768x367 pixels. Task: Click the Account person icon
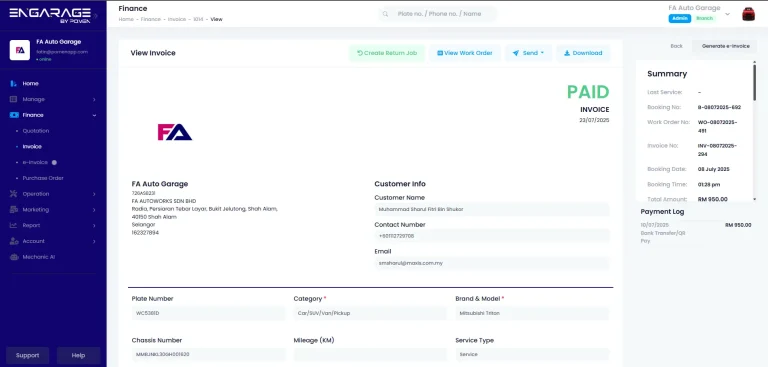click(x=14, y=241)
